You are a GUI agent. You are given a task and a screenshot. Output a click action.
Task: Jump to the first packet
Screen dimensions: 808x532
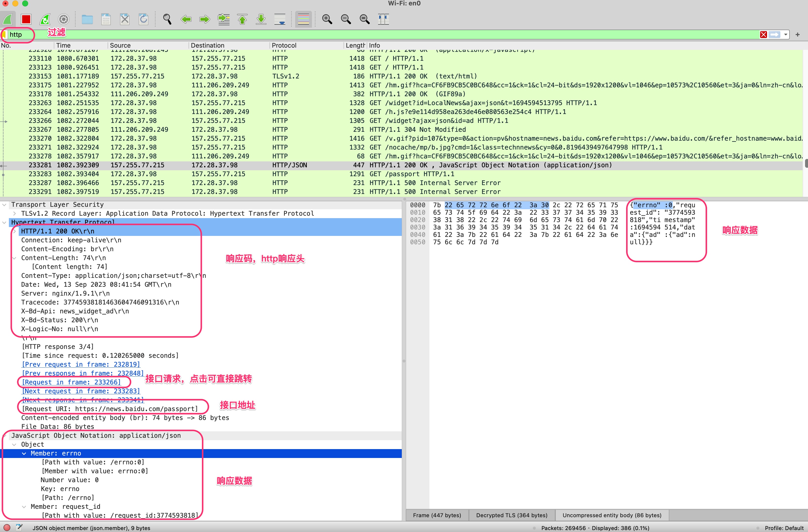[242, 19]
